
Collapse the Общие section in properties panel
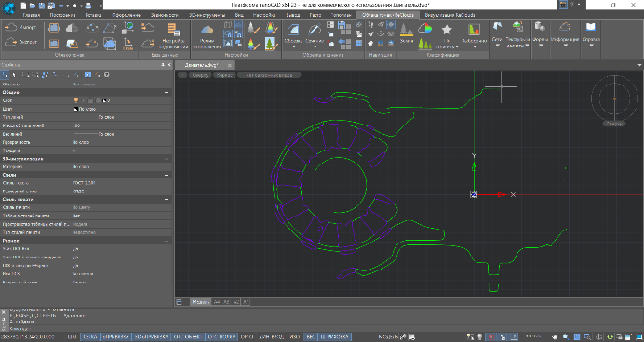click(x=167, y=92)
